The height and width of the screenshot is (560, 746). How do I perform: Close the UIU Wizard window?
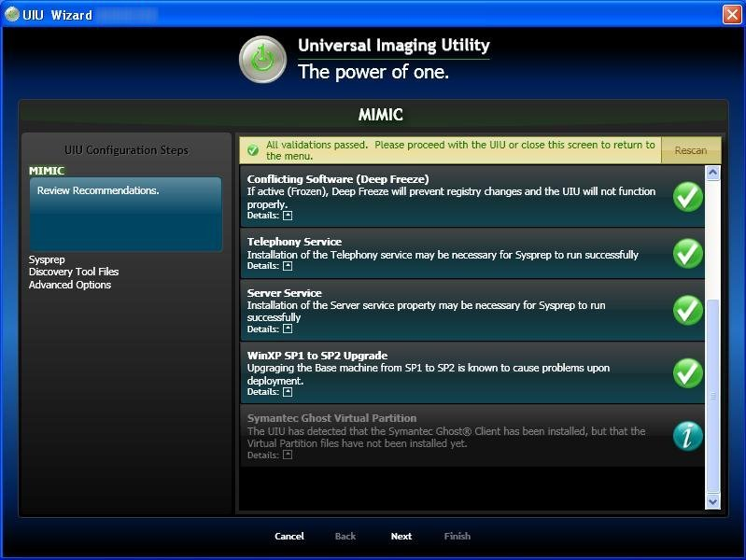click(732, 14)
